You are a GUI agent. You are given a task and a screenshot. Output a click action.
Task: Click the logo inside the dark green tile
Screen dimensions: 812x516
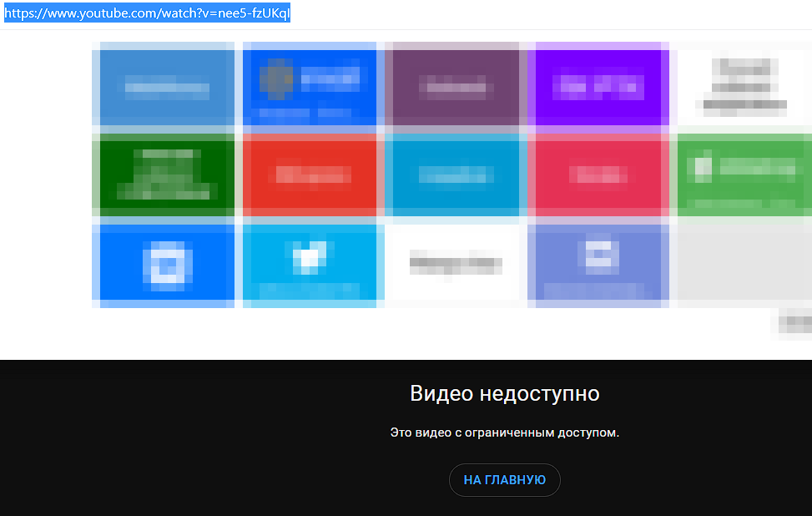164,175
